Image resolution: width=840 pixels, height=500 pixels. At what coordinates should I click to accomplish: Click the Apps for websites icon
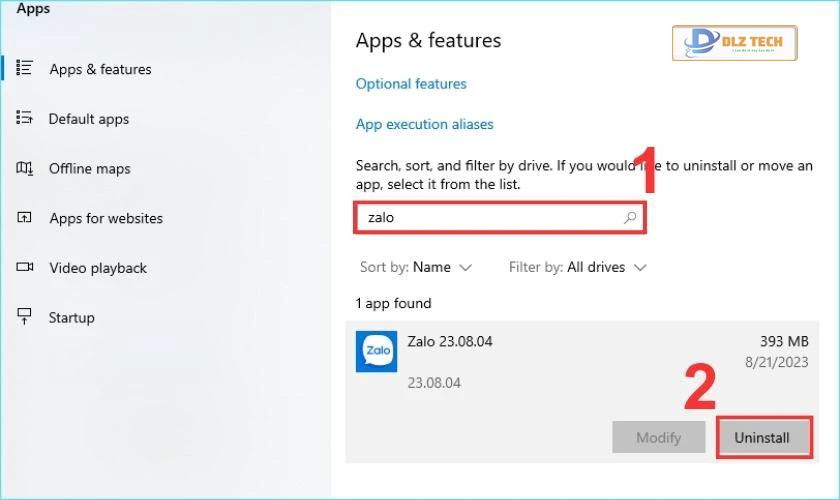tap(24, 218)
